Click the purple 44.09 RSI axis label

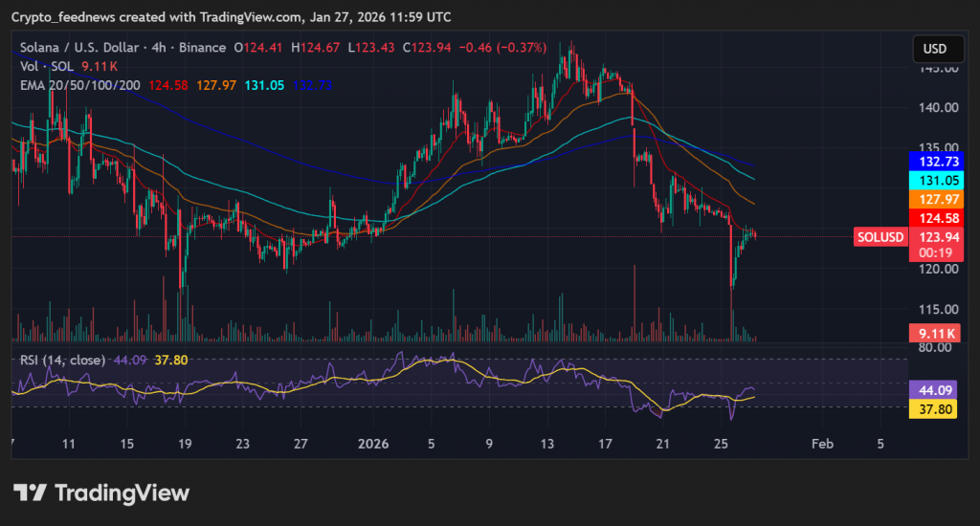pyautogui.click(x=933, y=390)
